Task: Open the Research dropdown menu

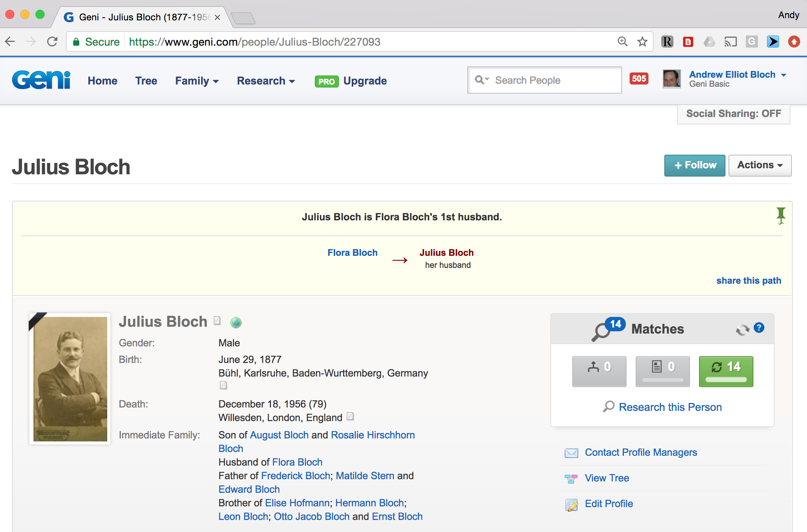Action: (266, 81)
